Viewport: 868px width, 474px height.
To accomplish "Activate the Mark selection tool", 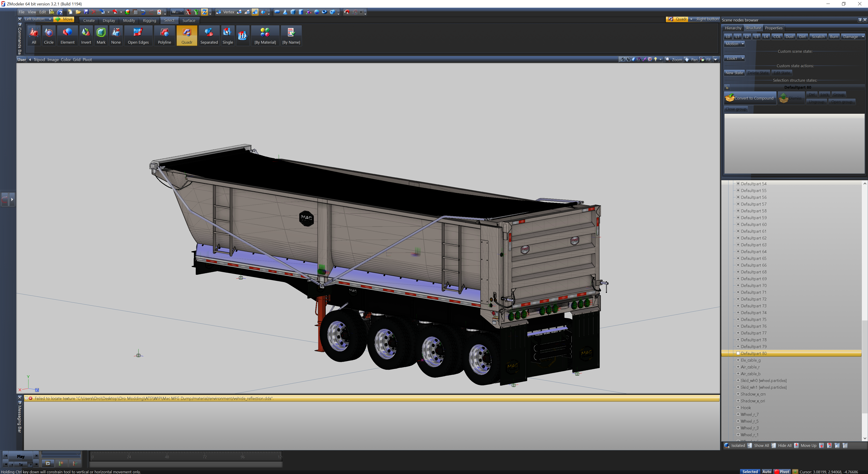I will [x=101, y=36].
